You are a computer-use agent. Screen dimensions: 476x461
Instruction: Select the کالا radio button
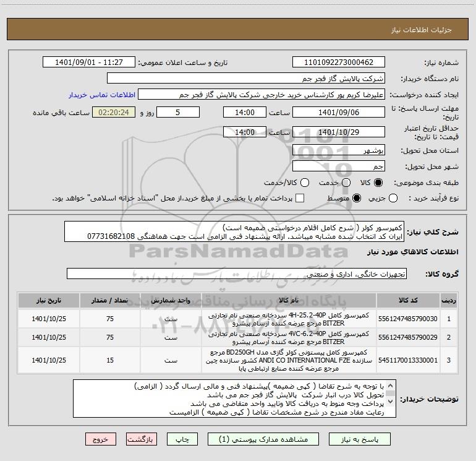coord(378,183)
